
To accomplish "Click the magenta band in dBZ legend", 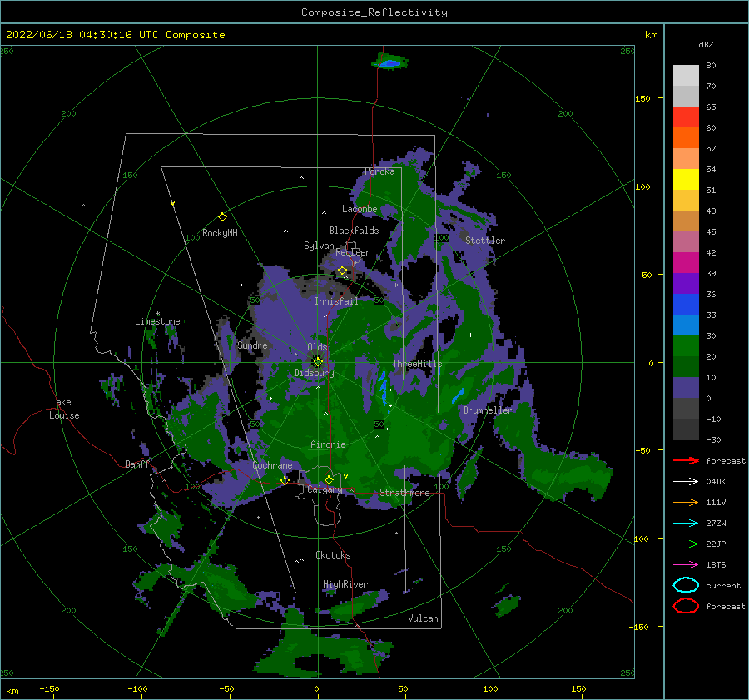I will point(686,263).
